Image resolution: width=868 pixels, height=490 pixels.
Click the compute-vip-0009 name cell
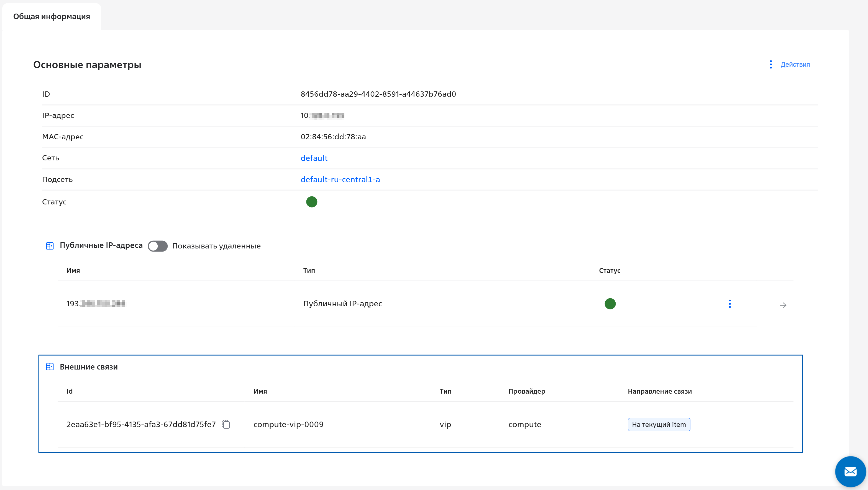click(x=288, y=424)
